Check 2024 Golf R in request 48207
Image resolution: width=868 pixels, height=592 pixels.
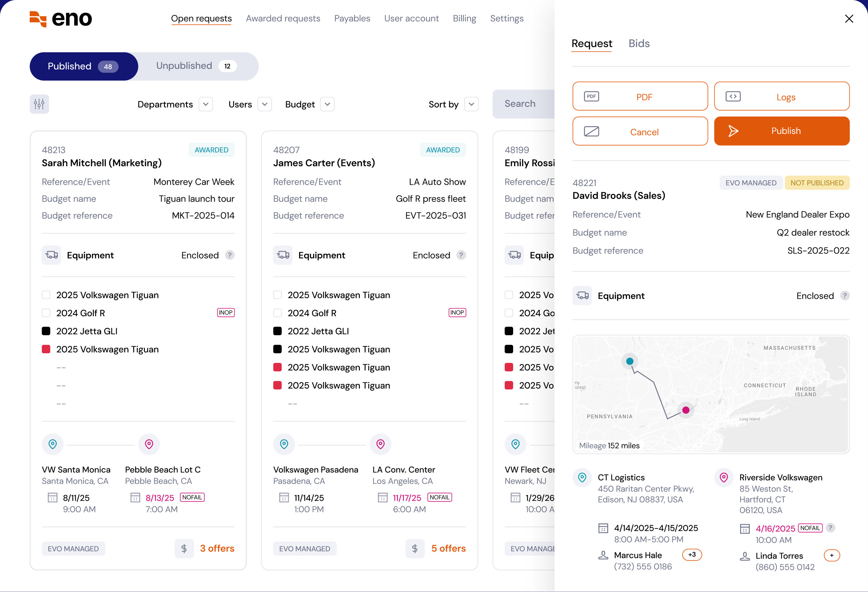pyautogui.click(x=277, y=313)
